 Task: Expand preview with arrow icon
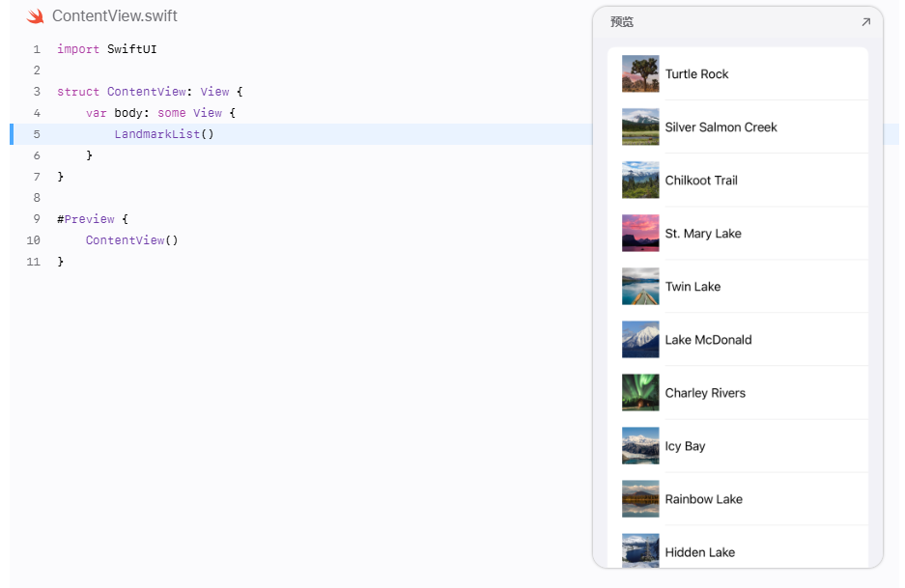click(865, 22)
